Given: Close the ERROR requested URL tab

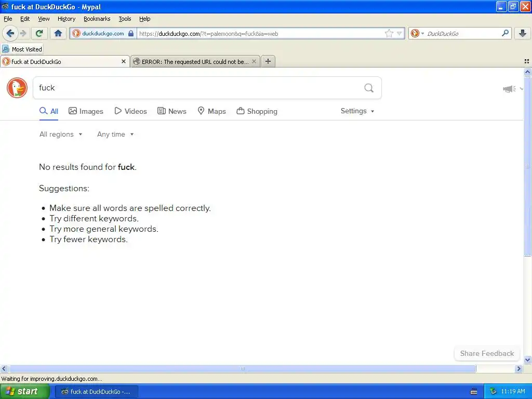Looking at the screenshot, I should coord(254,61).
